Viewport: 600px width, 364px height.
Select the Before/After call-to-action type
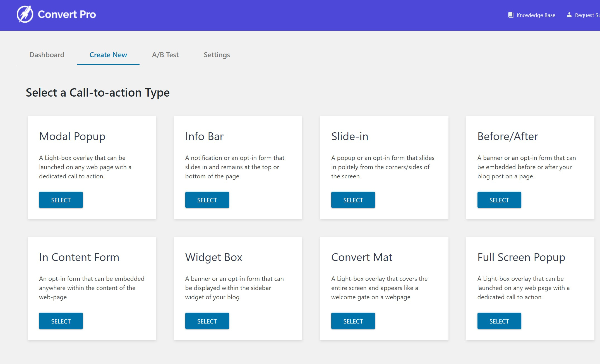[499, 200]
